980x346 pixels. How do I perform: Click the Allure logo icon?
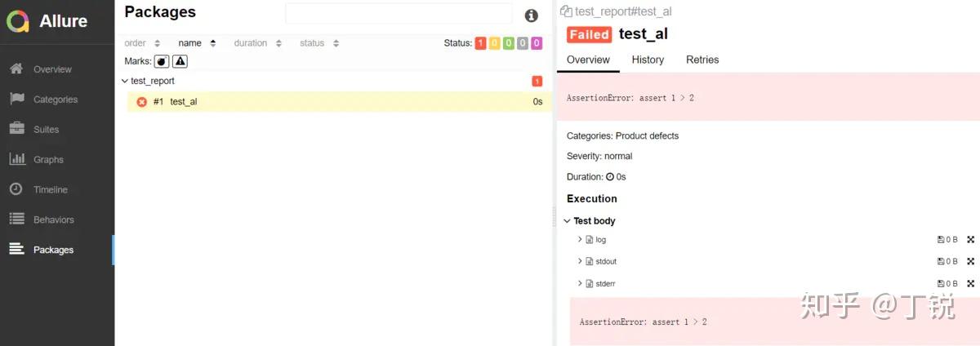click(x=18, y=21)
